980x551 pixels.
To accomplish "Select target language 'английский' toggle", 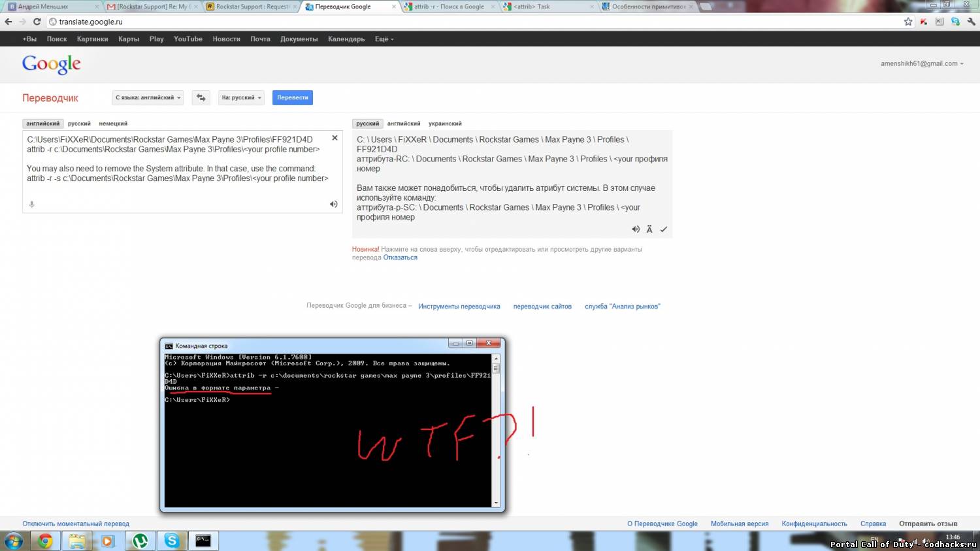I will click(x=404, y=124).
